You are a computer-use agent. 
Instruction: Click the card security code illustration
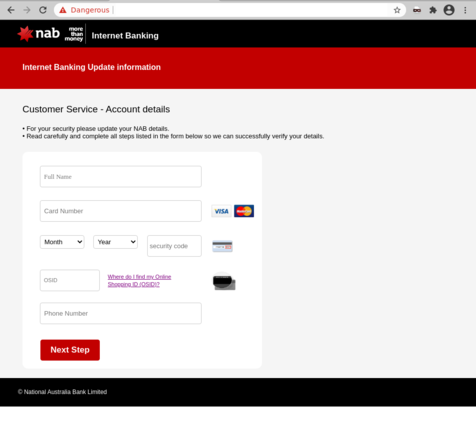[x=222, y=246]
